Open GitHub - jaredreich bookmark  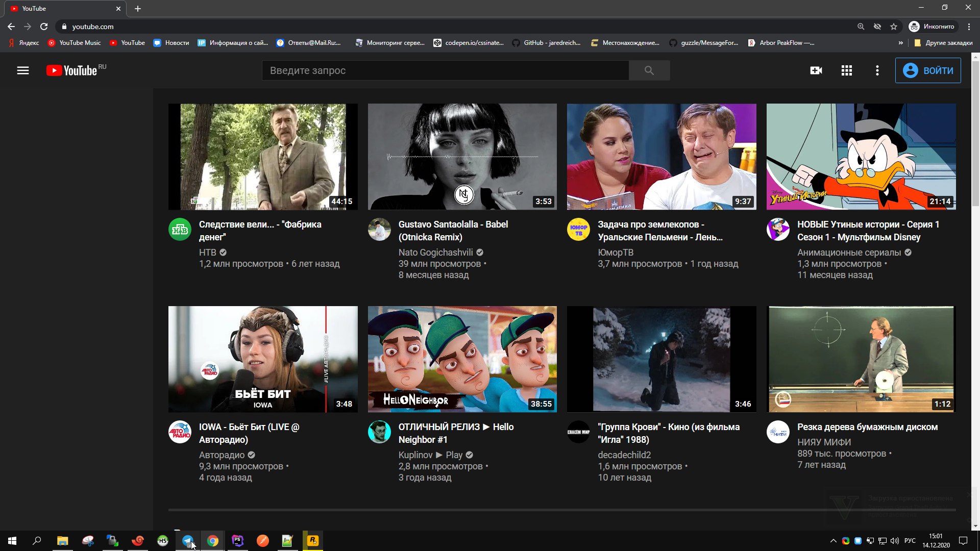pyautogui.click(x=547, y=43)
